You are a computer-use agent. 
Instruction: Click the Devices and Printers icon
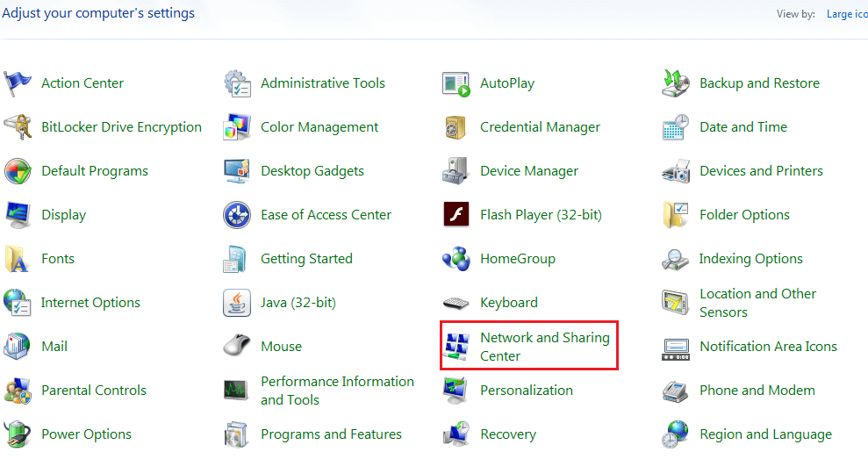click(x=676, y=171)
